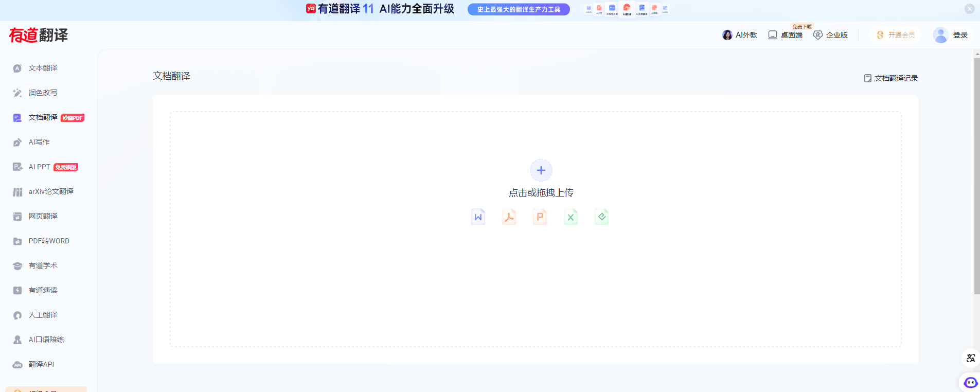The image size is (980, 392).
Task: Open 有道学术 graduation cap icon
Action: [17, 266]
